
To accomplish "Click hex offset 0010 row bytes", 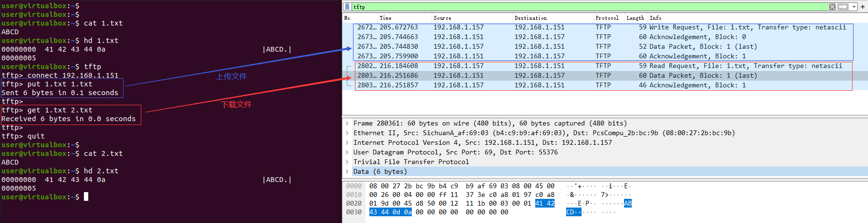I will coord(461,195).
